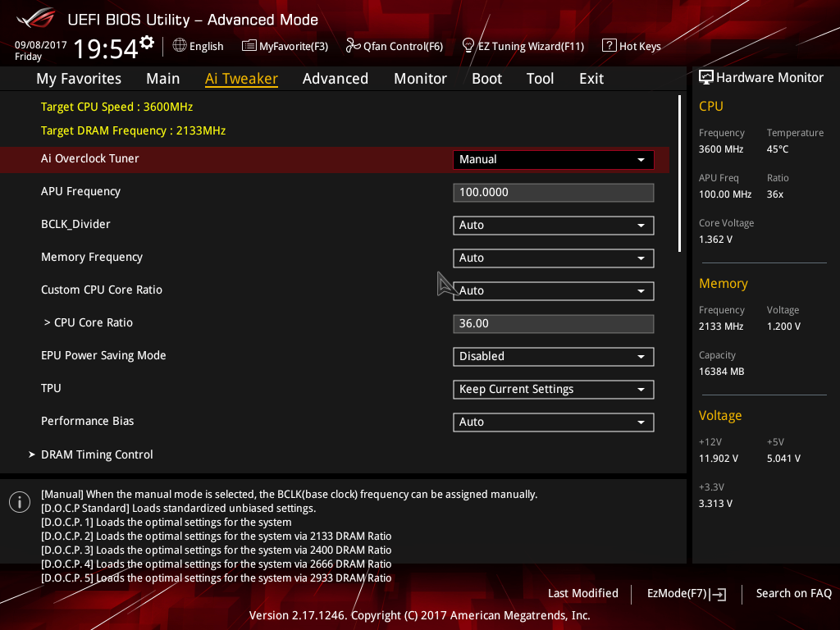The height and width of the screenshot is (630, 840).
Task: Go to the Boot tab
Action: (487, 79)
